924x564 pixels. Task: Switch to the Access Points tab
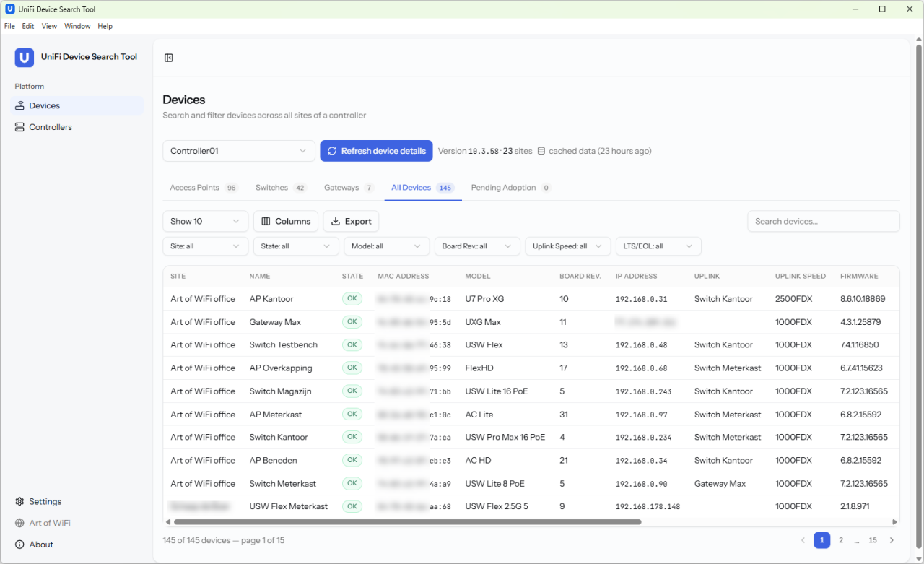click(204, 188)
